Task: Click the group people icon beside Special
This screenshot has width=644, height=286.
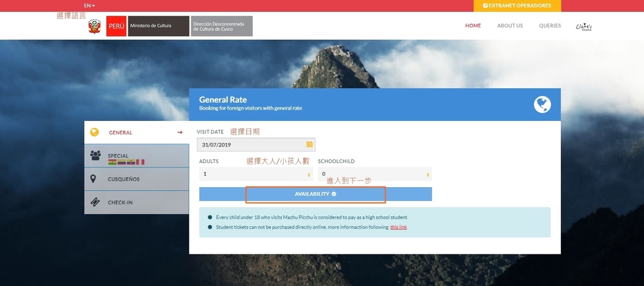Action: click(95, 155)
